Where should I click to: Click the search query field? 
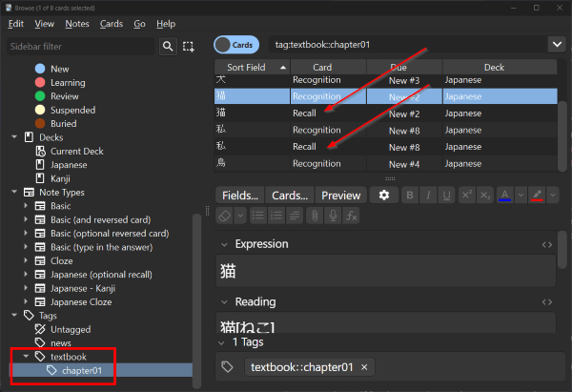click(x=407, y=45)
